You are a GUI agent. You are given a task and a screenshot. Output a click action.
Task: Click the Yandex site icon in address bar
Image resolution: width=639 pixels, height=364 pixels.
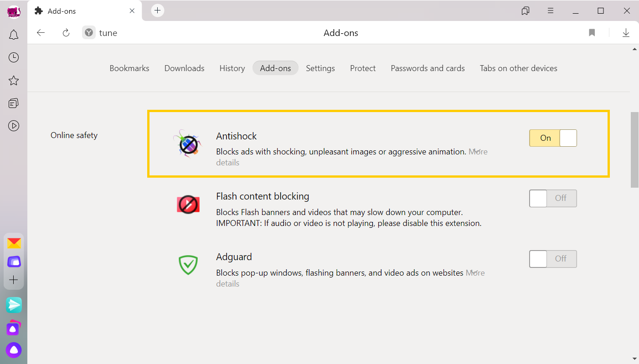89,33
